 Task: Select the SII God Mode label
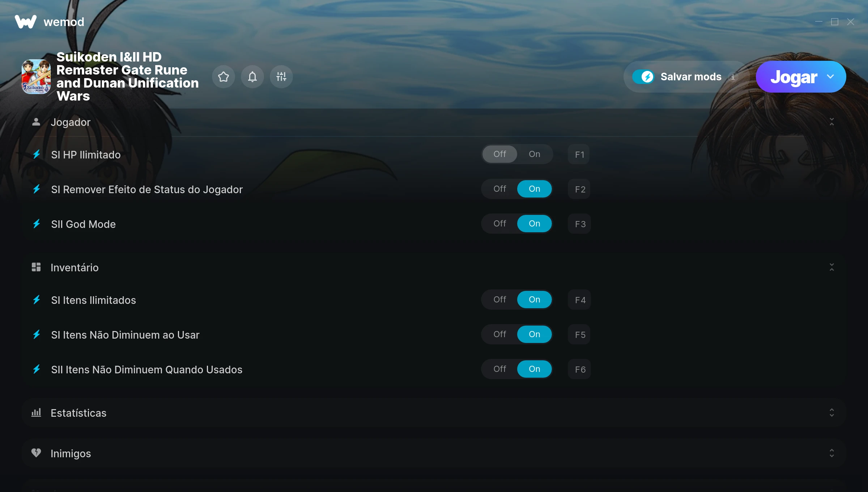point(83,224)
